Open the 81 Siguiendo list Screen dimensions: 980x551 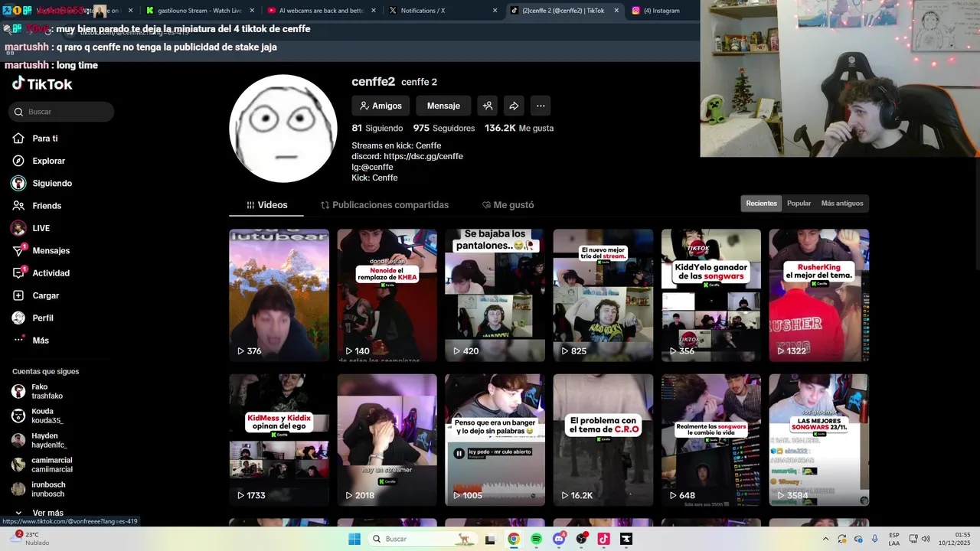point(377,128)
